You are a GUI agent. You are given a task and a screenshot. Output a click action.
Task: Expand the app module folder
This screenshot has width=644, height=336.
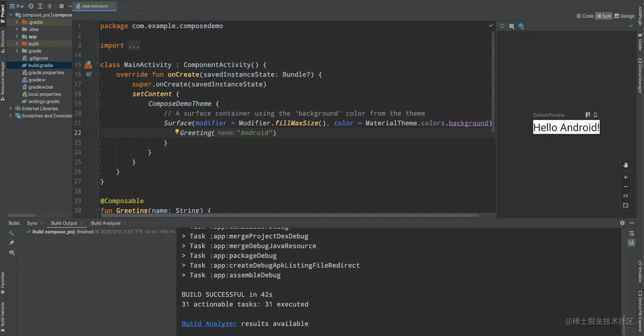click(17, 37)
